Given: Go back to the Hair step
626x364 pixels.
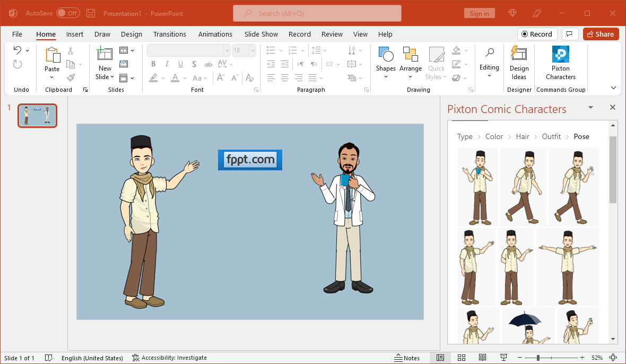Looking at the screenshot, I should click(x=522, y=136).
